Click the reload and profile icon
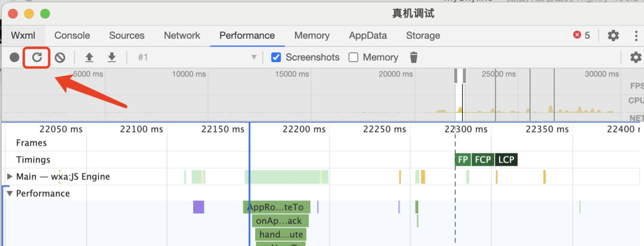644x246 pixels. click(37, 57)
